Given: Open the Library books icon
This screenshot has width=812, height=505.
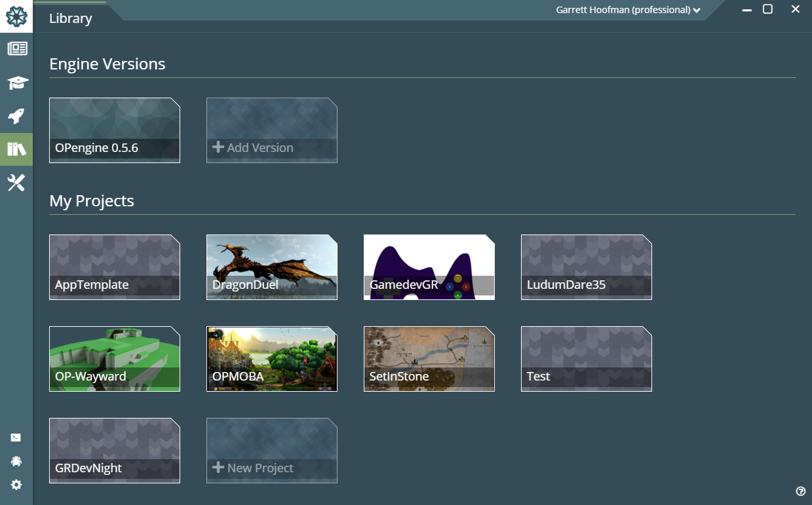Looking at the screenshot, I should pos(16,149).
